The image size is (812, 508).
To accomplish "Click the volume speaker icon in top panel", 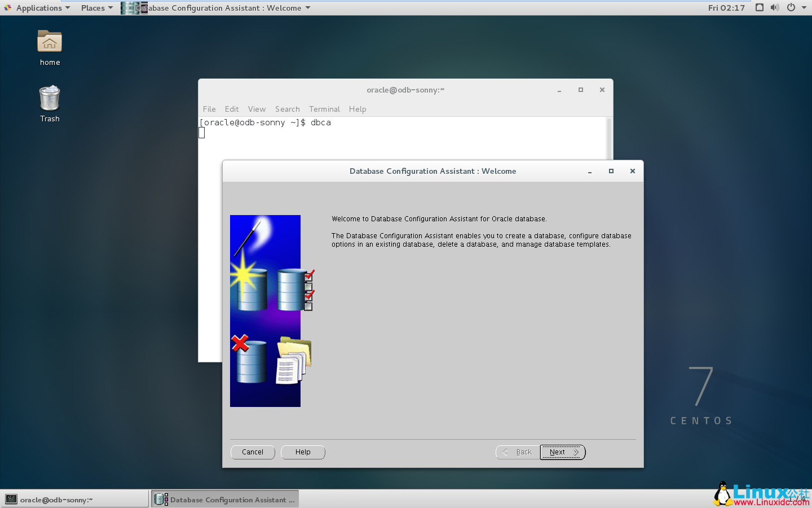I will point(775,8).
